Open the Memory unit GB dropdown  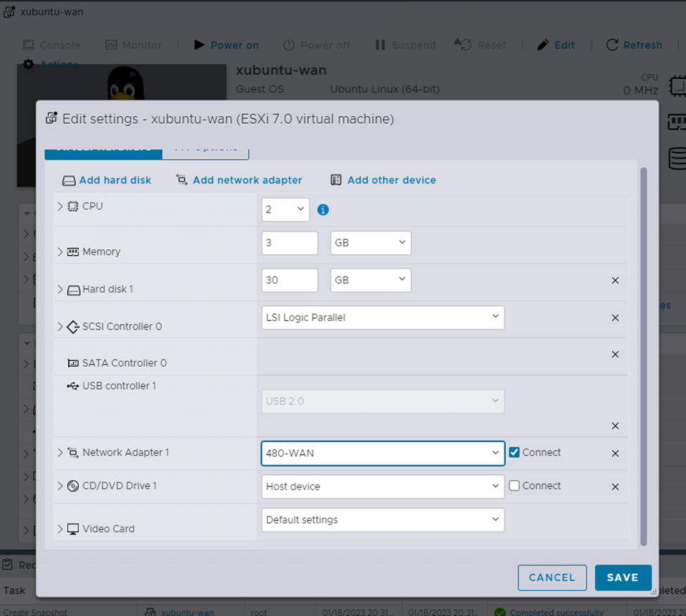371,243
